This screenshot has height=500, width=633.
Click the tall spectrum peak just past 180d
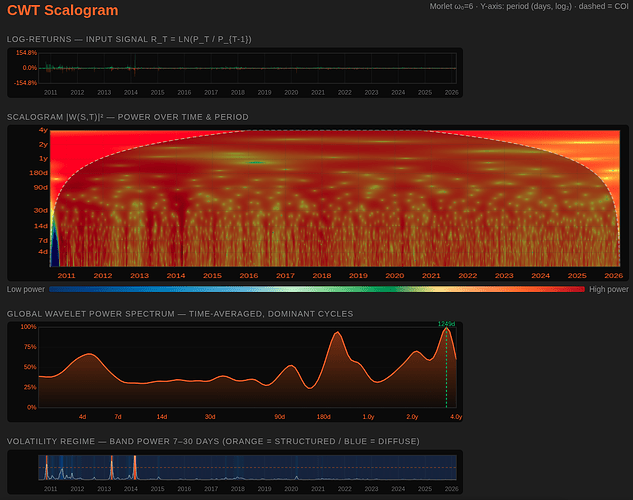pos(337,333)
